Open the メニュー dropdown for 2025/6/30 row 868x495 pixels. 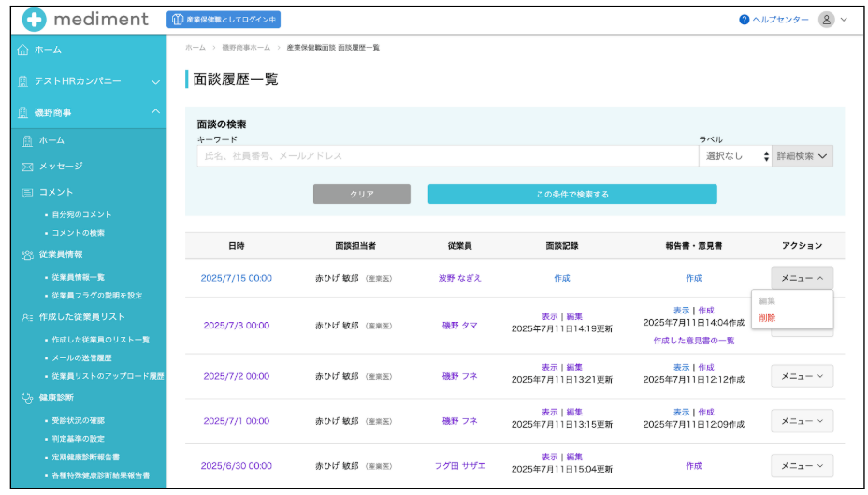coord(802,466)
